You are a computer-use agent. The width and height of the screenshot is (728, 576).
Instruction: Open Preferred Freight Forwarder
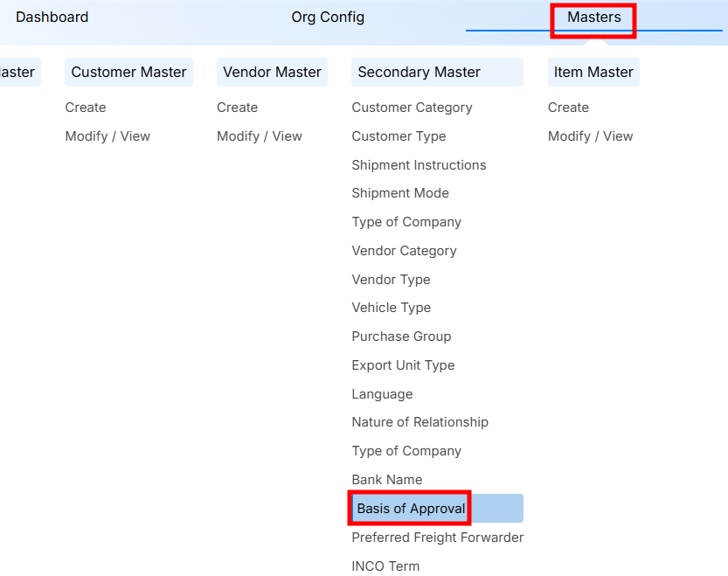click(437, 538)
